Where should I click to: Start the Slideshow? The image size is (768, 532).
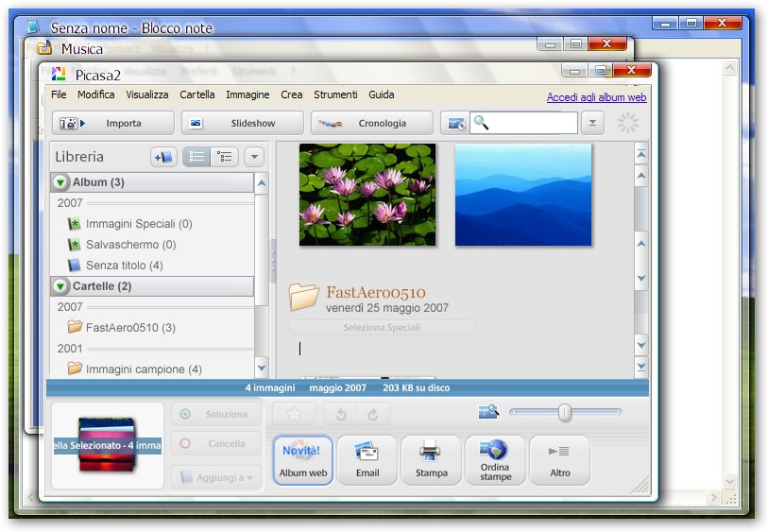[x=242, y=123]
